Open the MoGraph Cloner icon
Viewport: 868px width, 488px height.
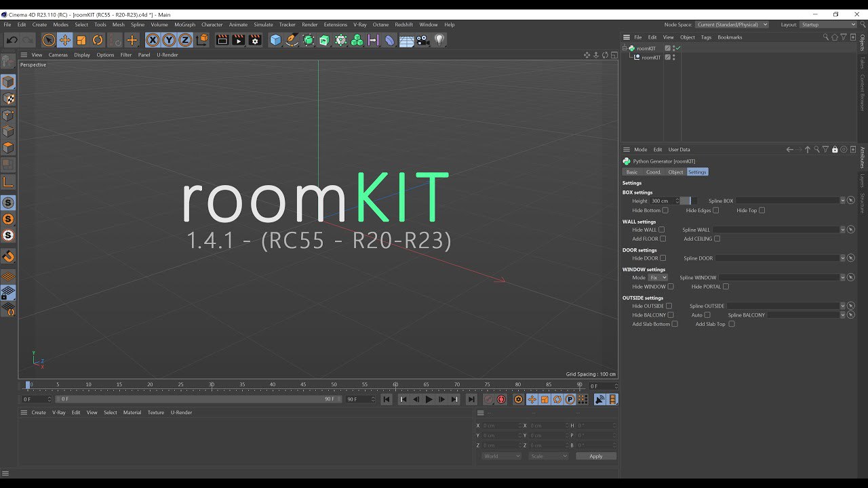[x=357, y=40]
